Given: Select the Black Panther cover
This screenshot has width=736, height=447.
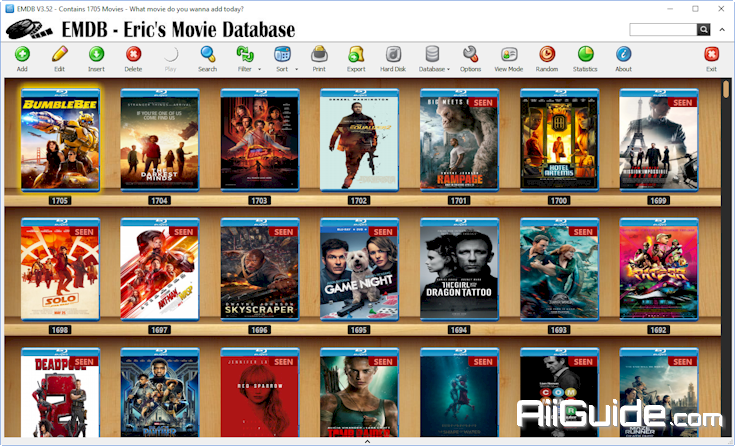Looking at the screenshot, I should tap(160, 393).
